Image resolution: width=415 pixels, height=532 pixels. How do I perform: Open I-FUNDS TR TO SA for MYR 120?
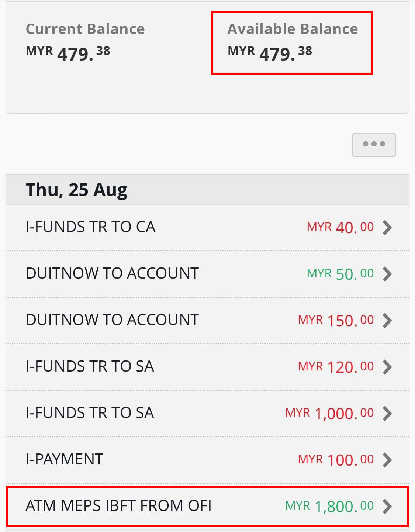90,366
